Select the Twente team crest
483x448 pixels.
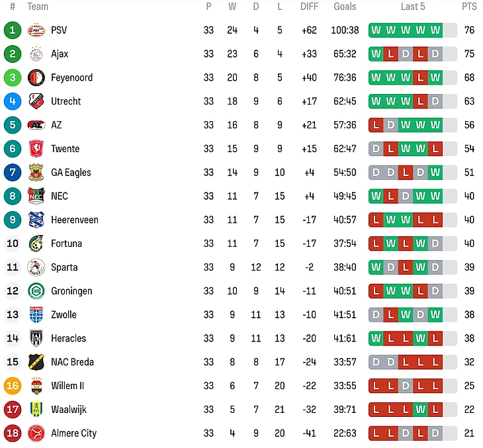point(36,149)
